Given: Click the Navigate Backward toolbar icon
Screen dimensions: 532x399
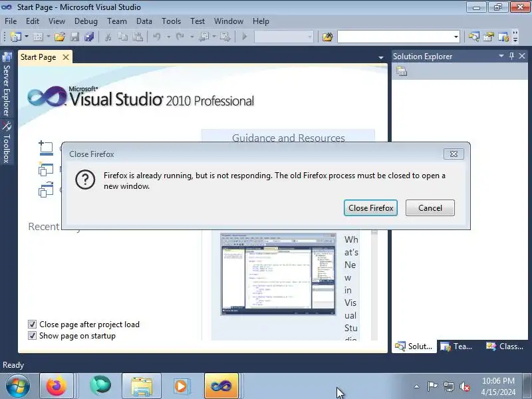Looking at the screenshot, I should click(x=204, y=37).
